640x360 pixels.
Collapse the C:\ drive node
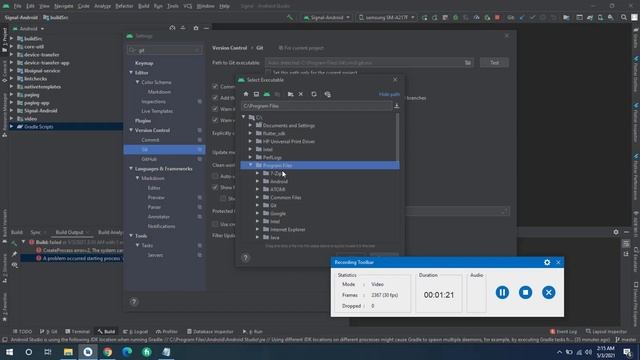[244, 117]
